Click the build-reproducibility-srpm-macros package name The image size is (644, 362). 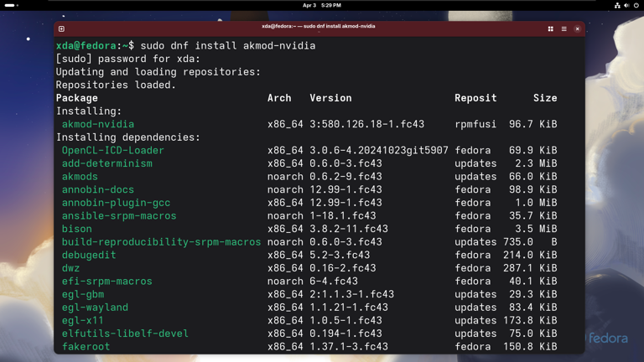pos(161,242)
